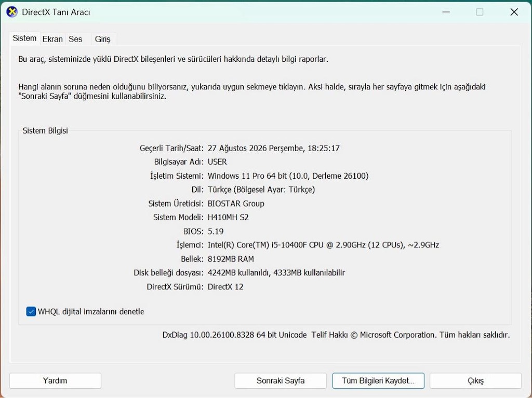The image size is (532, 398).
Task: Exit with the Çıkış button
Action: 475,381
